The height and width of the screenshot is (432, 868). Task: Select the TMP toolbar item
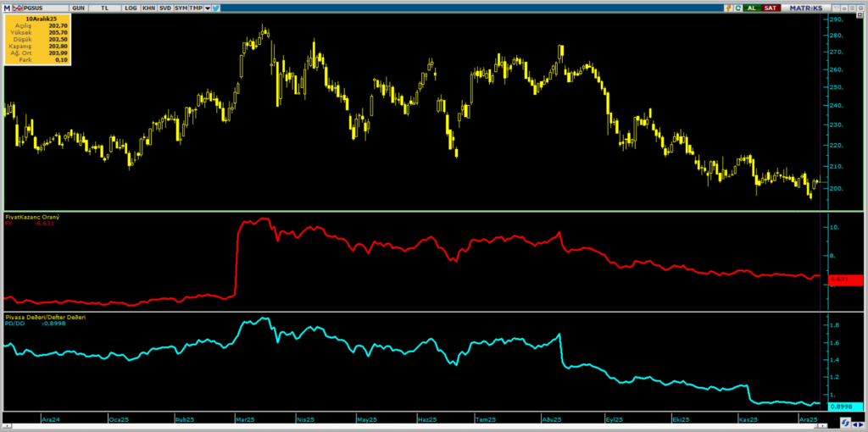click(195, 7)
